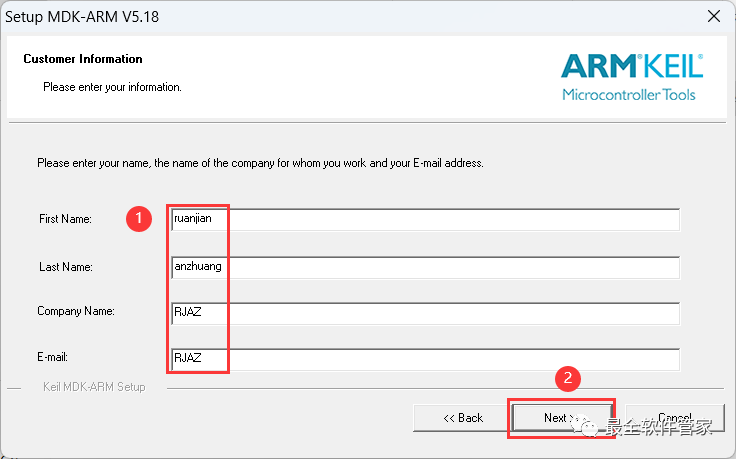Click the red number 1 badge
This screenshot has width=736, height=459.
pos(138,218)
